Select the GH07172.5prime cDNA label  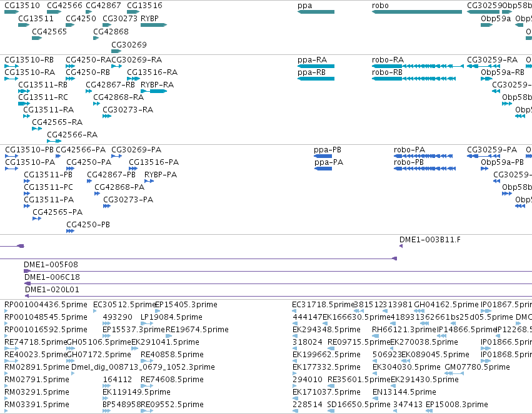tap(99, 355)
